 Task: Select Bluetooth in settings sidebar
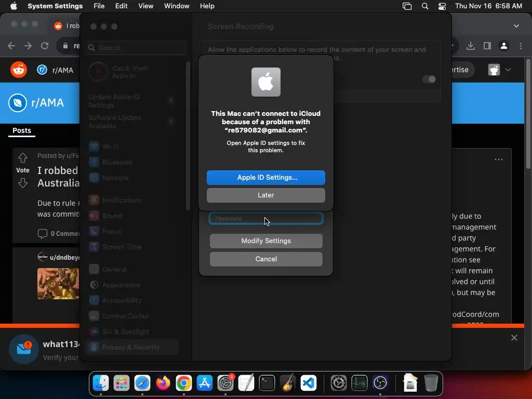tap(131, 162)
